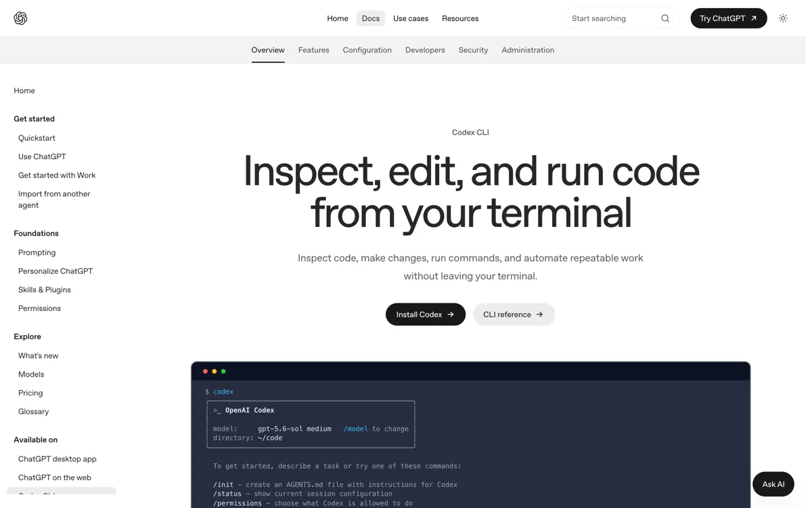The image size is (812, 508).
Task: Click the Available on section heading
Action: [x=36, y=440]
